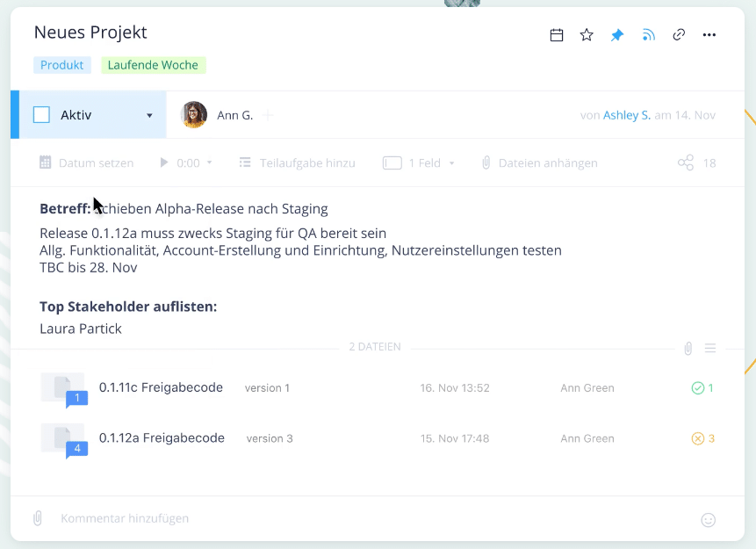Click the Betreff description heading
The image size is (756, 549).
65,208
